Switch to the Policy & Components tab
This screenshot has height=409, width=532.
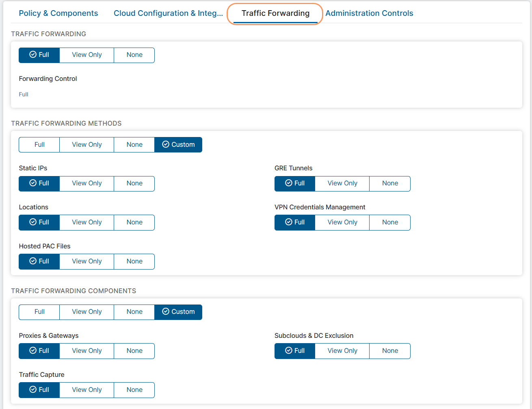[x=58, y=13]
